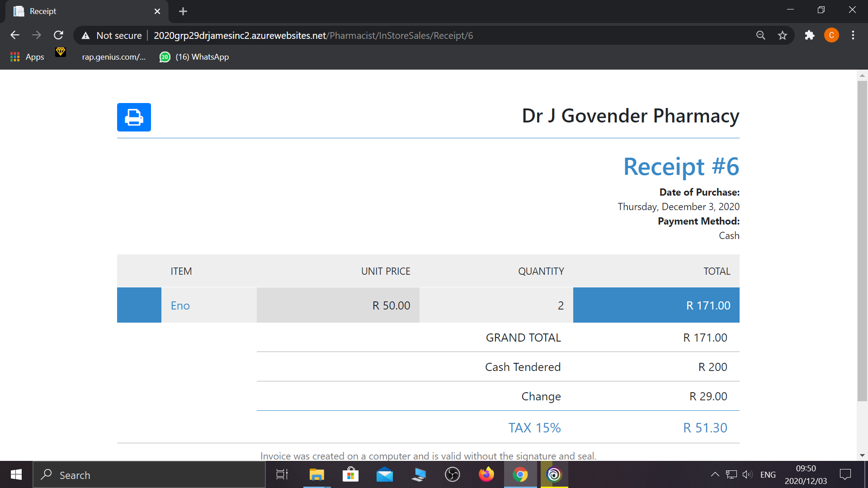The width and height of the screenshot is (868, 488).
Task: Show hidden system tray icons
Action: click(x=715, y=474)
